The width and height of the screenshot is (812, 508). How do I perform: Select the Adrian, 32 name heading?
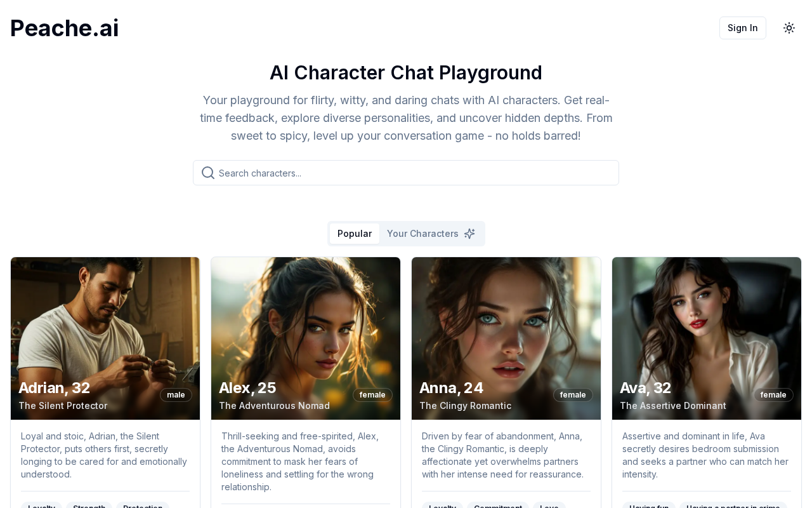[55, 388]
